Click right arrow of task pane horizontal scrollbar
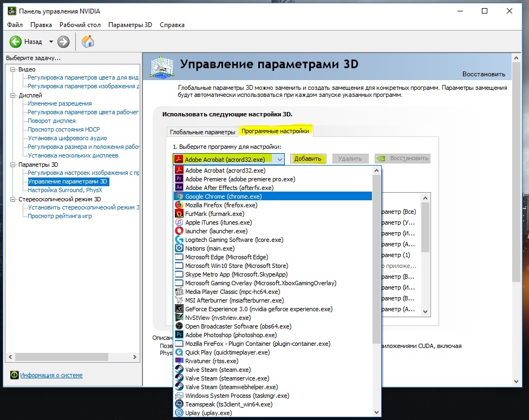 click(x=135, y=357)
